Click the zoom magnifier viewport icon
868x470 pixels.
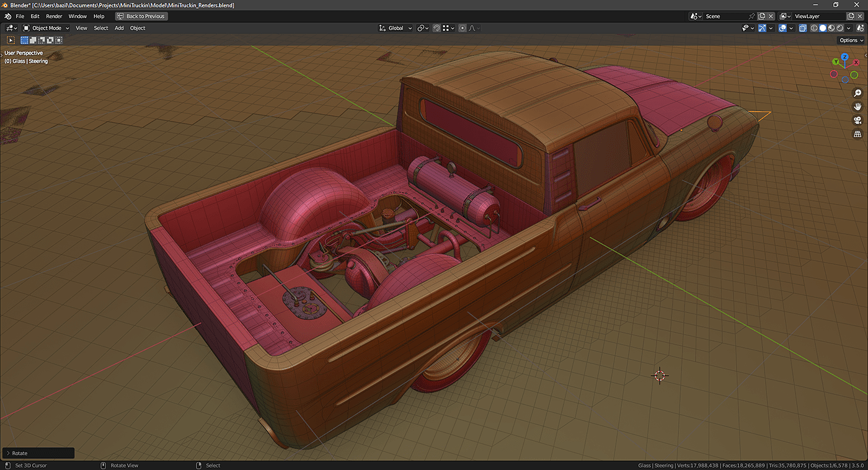tap(858, 93)
